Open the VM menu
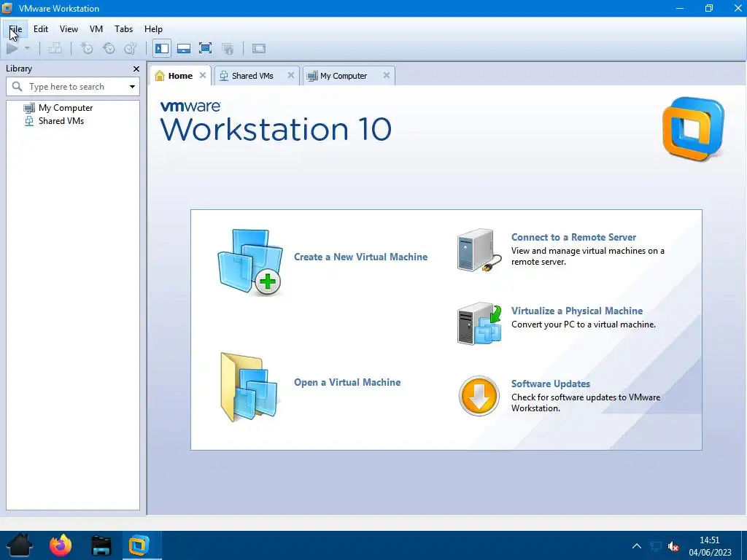The image size is (747, 560). [x=96, y=29]
